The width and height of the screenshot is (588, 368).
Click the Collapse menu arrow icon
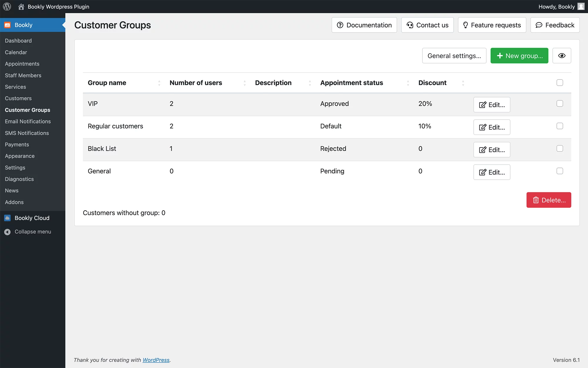(x=7, y=232)
